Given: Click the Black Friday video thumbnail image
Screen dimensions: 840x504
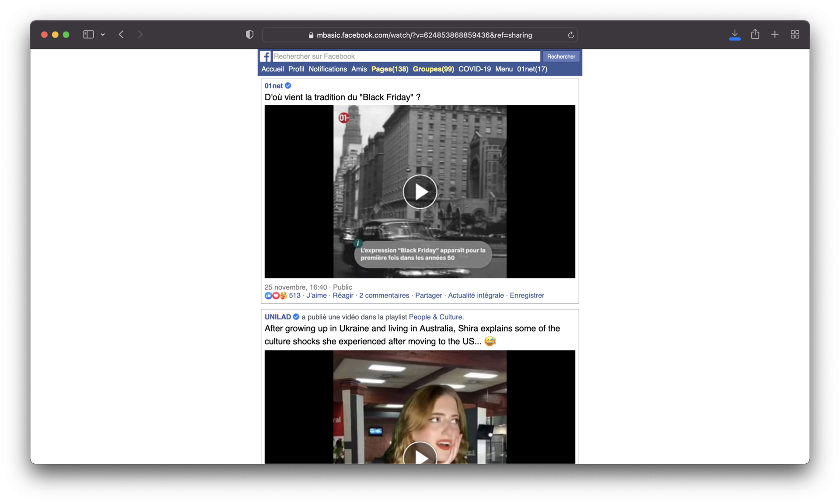Looking at the screenshot, I should click(x=420, y=192).
